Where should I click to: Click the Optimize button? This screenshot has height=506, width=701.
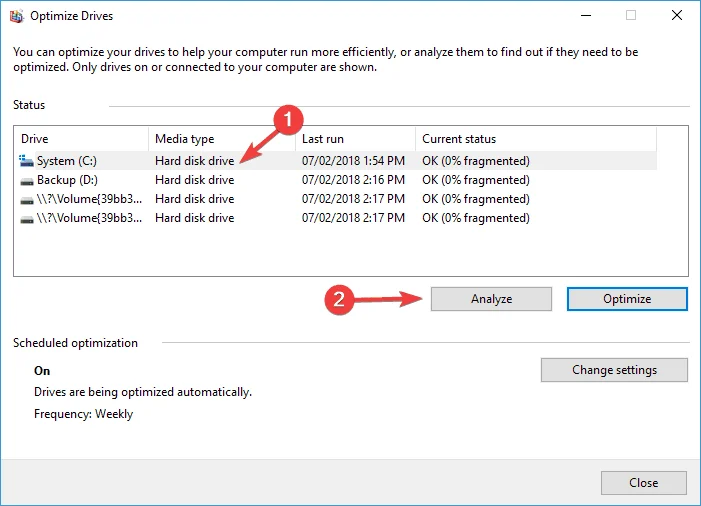pyautogui.click(x=627, y=299)
